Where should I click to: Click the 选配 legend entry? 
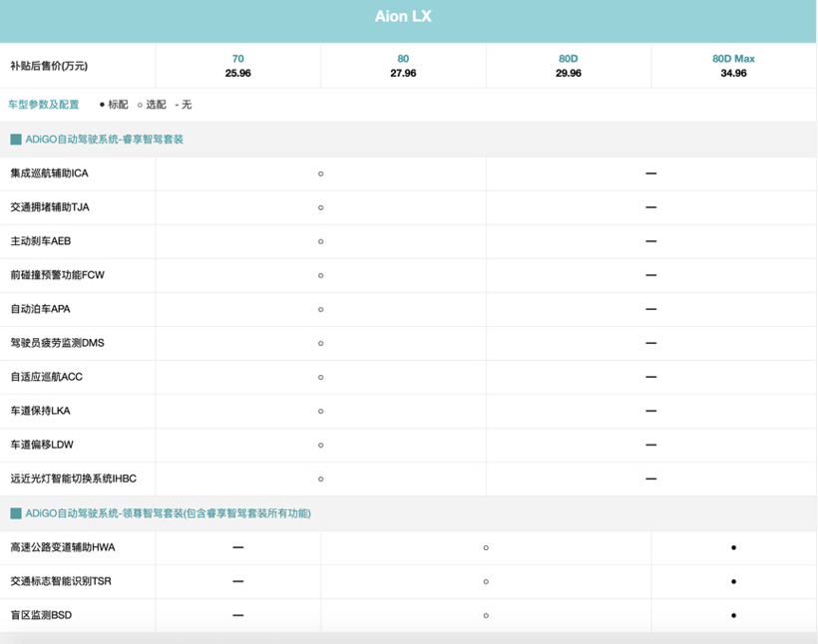pos(152,105)
